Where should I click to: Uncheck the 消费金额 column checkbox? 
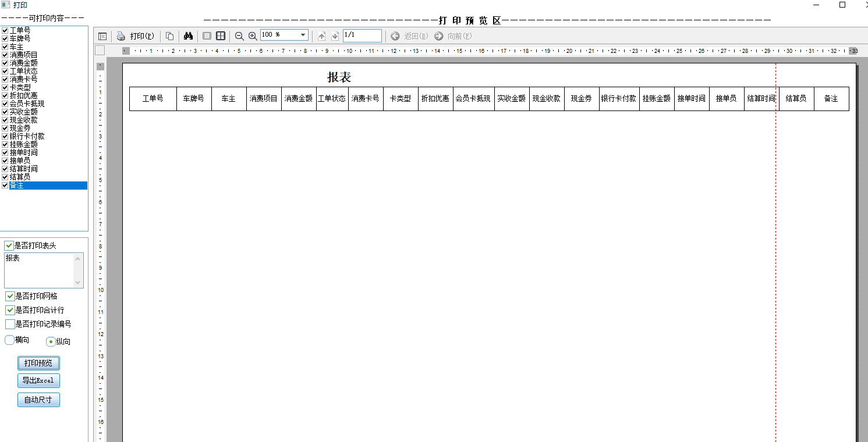(5, 63)
